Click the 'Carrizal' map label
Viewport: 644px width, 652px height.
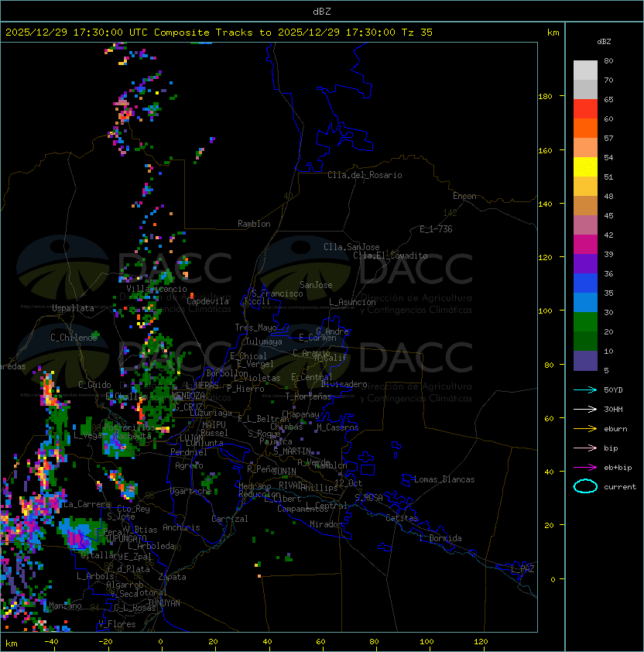230,519
